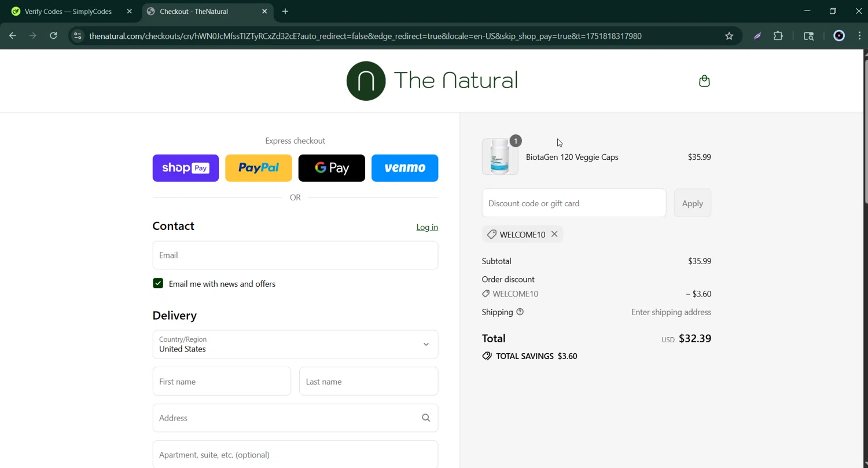This screenshot has width=868, height=468.
Task: Open the new tab plus button
Action: [285, 11]
